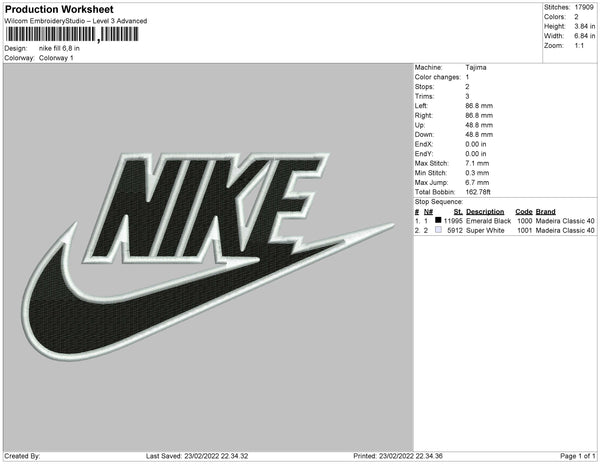The image size is (600, 464).
Task: Click the 'Right:' measurement value
Action: [479, 116]
